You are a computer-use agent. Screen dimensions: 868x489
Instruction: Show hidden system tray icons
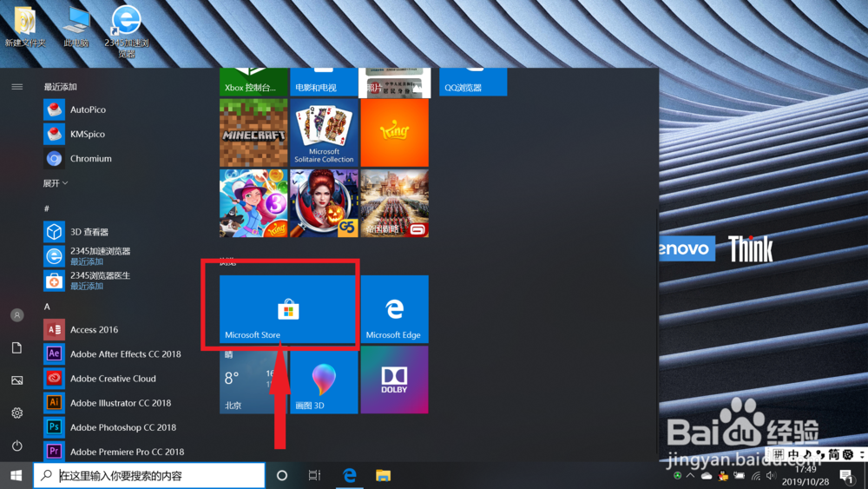691,476
